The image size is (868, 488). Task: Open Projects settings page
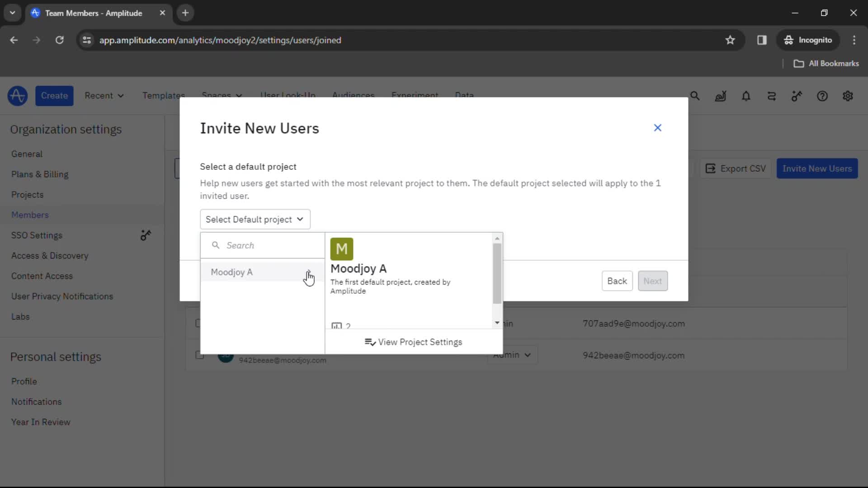[27, 195]
